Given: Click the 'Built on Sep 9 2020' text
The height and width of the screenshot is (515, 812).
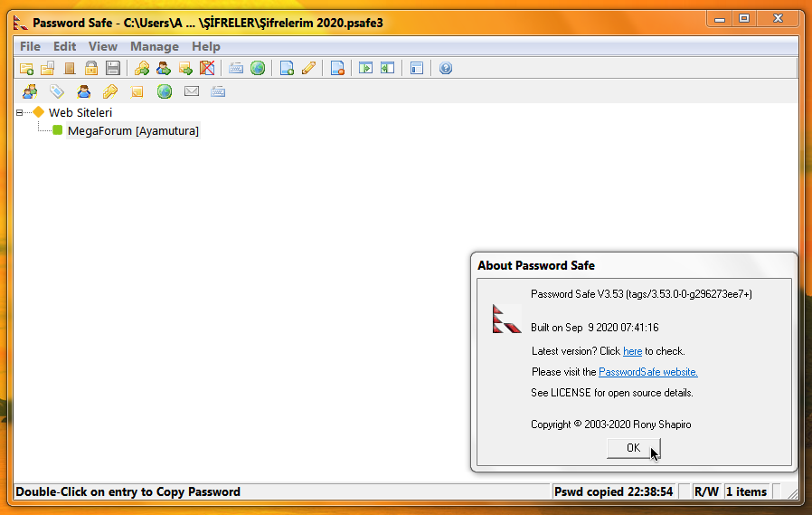Looking at the screenshot, I should pyautogui.click(x=594, y=328).
